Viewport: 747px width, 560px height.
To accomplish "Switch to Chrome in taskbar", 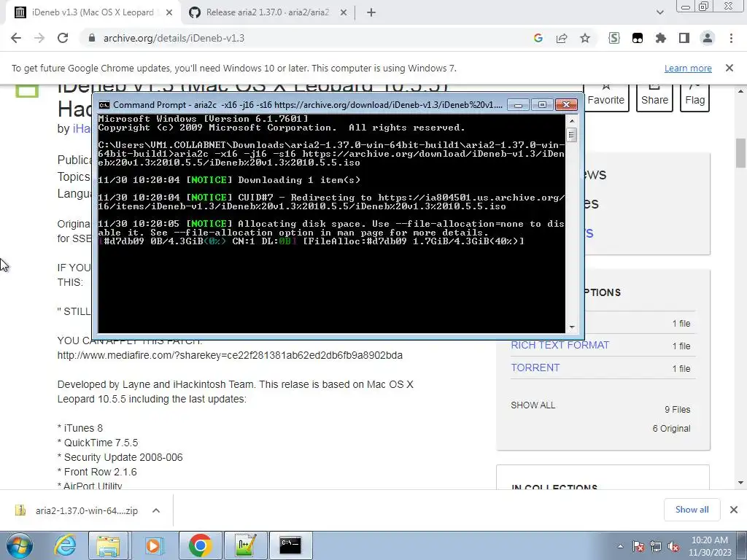I will 200,545.
